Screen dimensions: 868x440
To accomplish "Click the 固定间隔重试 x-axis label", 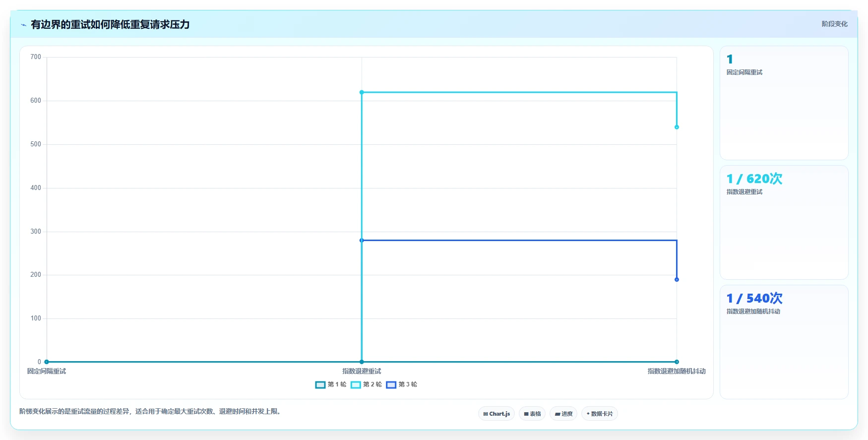I will point(47,371).
